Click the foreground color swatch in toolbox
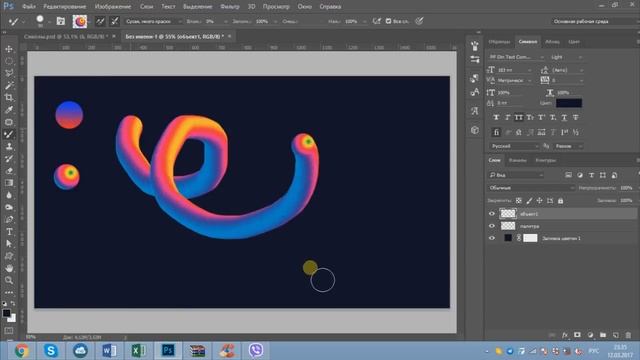Screen dimensions: 640x360 6,313
